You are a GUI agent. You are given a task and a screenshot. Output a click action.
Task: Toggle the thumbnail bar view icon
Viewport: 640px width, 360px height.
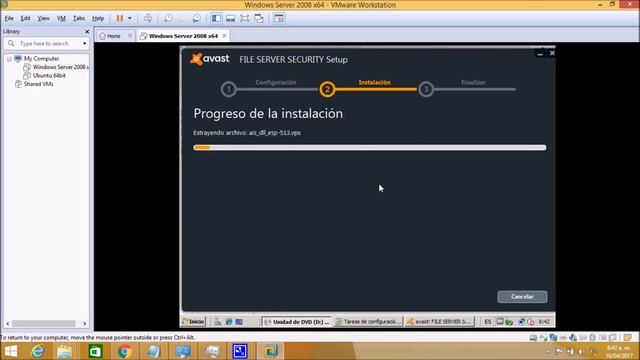[x=231, y=18]
